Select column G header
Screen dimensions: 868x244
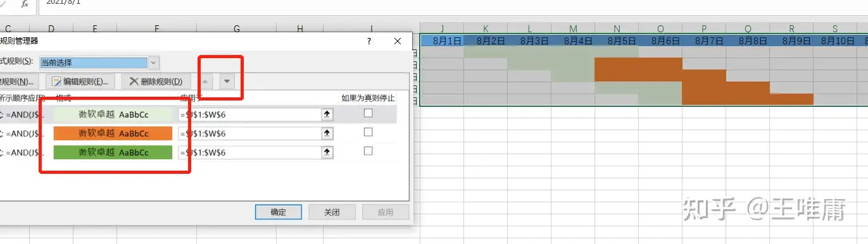point(237,28)
